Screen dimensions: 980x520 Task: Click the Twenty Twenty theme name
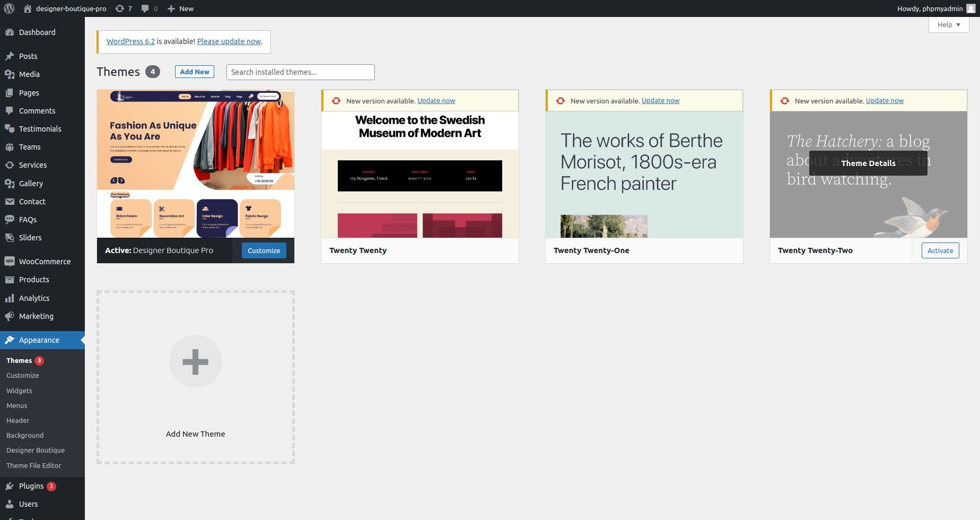pos(358,250)
